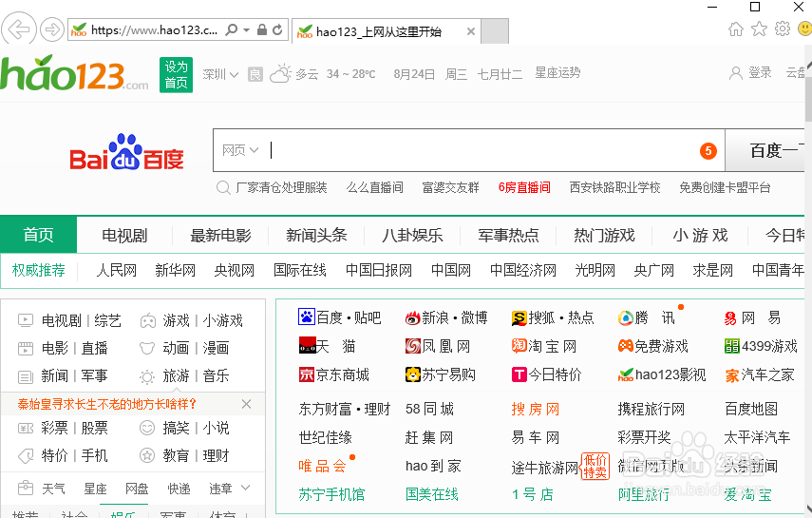
Task: Click the security lock icon in address bar
Action: point(262,29)
